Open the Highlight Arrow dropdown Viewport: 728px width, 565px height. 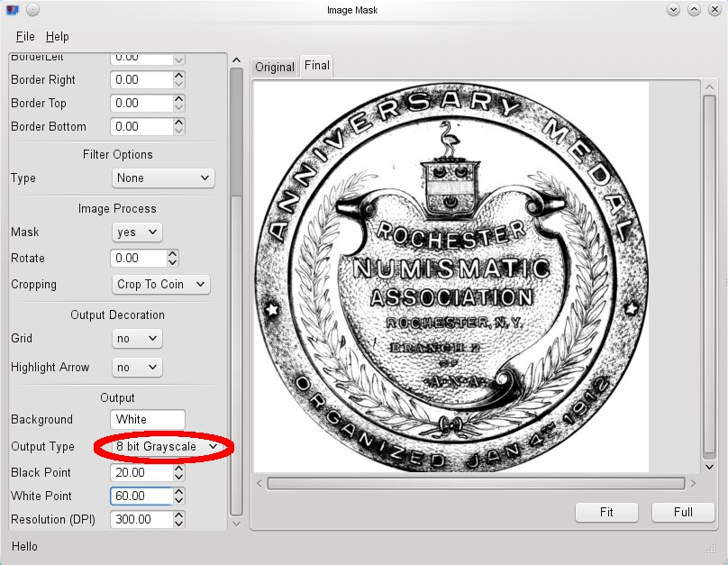pyautogui.click(x=137, y=368)
